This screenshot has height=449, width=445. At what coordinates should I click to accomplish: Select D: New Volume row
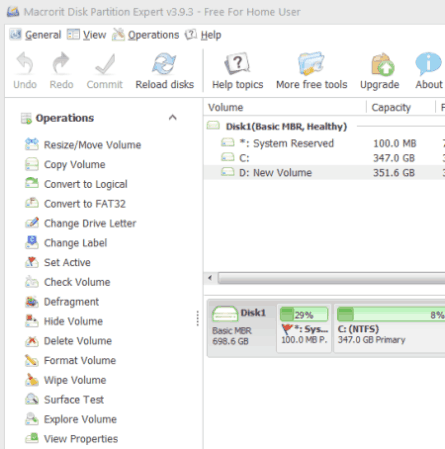324,172
